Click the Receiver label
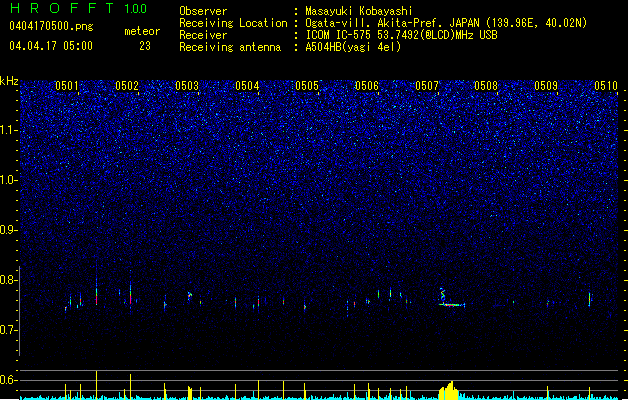629x400 pixels. point(203,35)
